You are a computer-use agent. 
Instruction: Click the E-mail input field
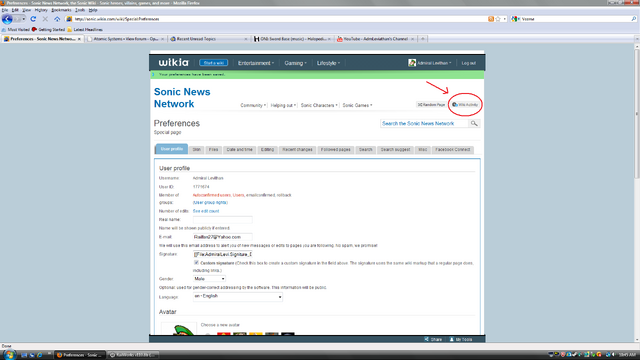click(222, 237)
